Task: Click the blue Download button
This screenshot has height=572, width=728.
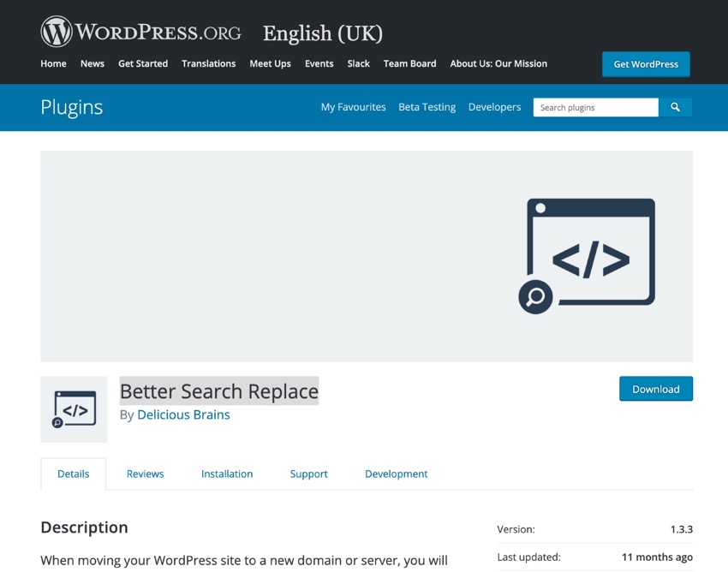Action: pyautogui.click(x=656, y=389)
